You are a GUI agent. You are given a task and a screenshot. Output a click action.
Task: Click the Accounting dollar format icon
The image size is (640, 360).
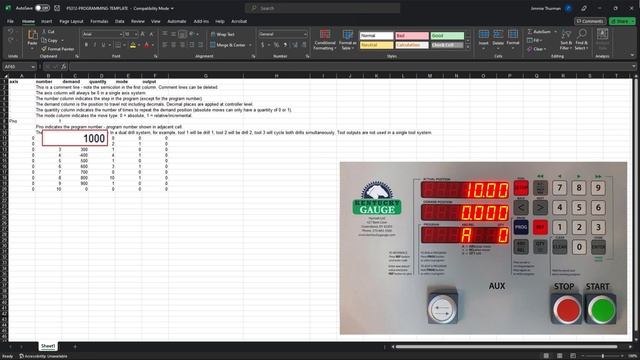click(262, 45)
